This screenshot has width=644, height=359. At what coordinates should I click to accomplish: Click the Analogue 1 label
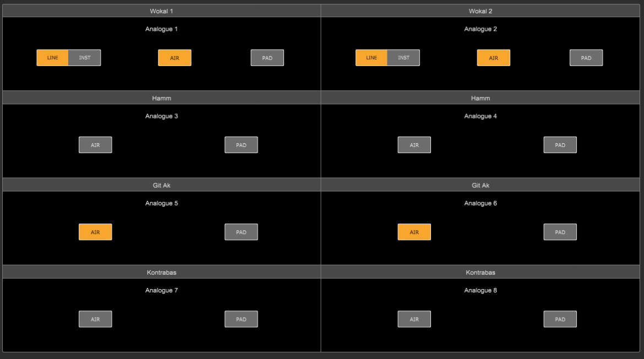pos(161,29)
